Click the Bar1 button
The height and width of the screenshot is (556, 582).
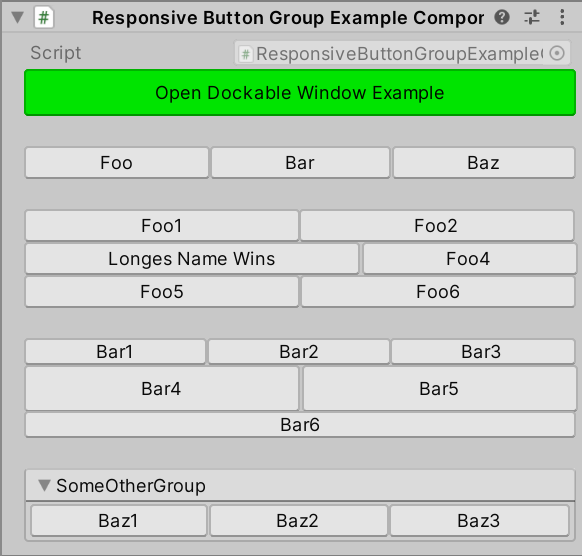click(x=115, y=351)
